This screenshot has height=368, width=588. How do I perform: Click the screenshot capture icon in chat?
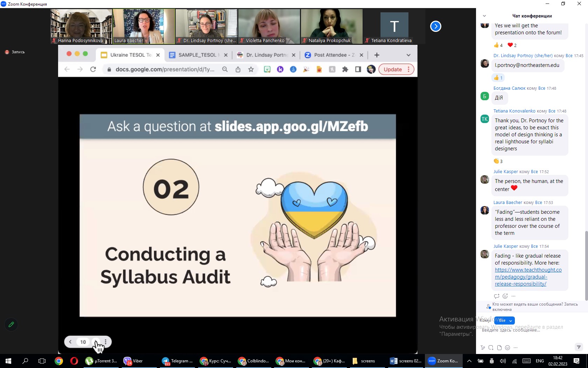[491, 348]
